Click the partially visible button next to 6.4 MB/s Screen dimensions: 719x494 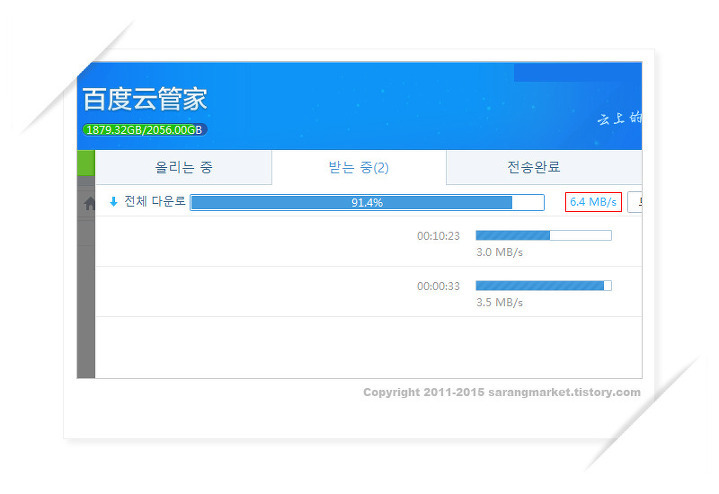(x=635, y=202)
